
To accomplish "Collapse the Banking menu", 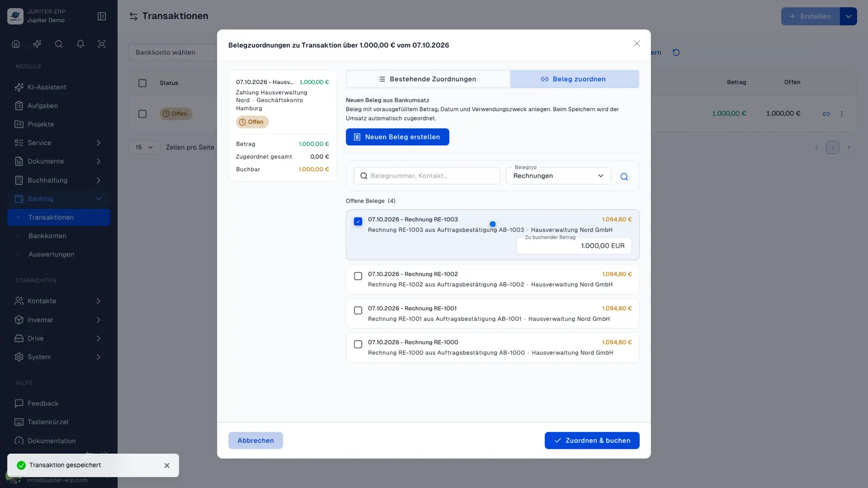I will 59,199.
